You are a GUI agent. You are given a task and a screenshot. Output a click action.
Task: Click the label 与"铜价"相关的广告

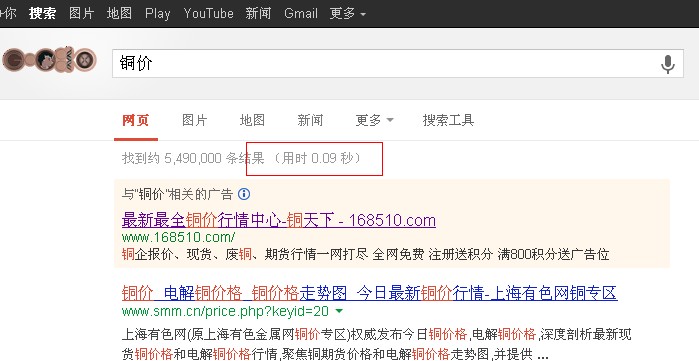click(177, 194)
